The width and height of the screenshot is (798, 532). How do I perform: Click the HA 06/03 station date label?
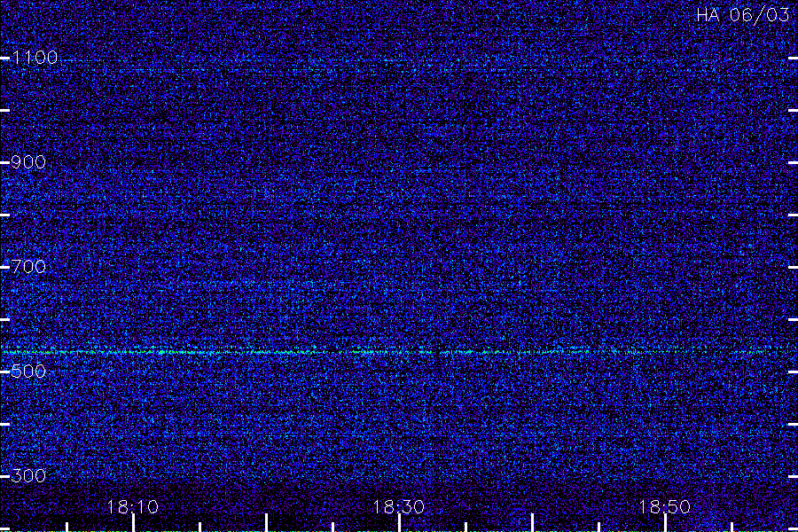click(x=742, y=15)
